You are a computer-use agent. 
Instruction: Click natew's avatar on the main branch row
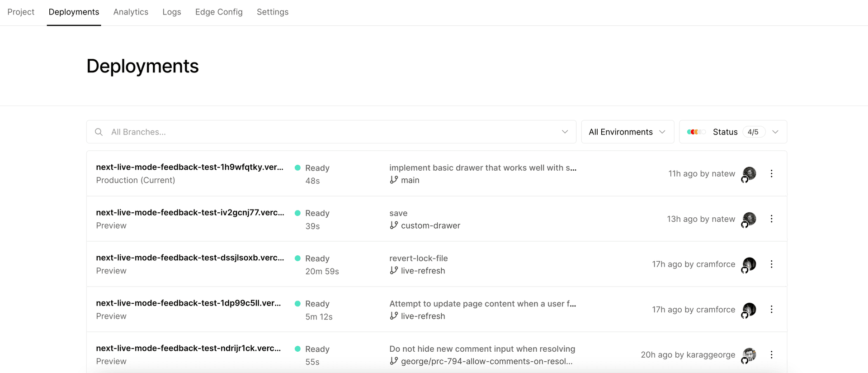(749, 173)
